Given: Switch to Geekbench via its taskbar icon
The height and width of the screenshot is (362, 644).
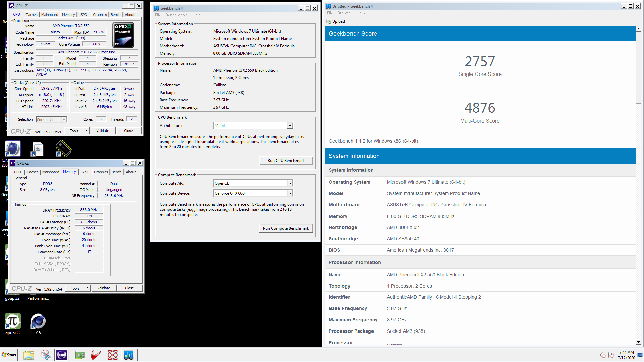Looking at the screenshot, I should point(129,355).
